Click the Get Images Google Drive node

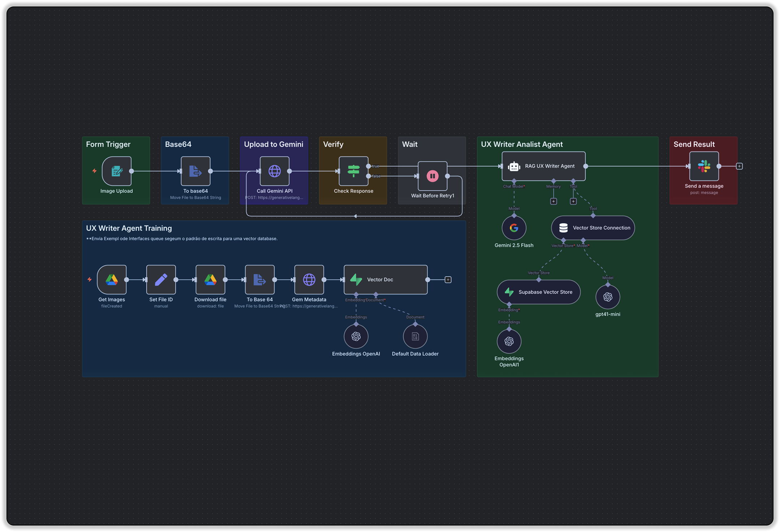coord(112,280)
